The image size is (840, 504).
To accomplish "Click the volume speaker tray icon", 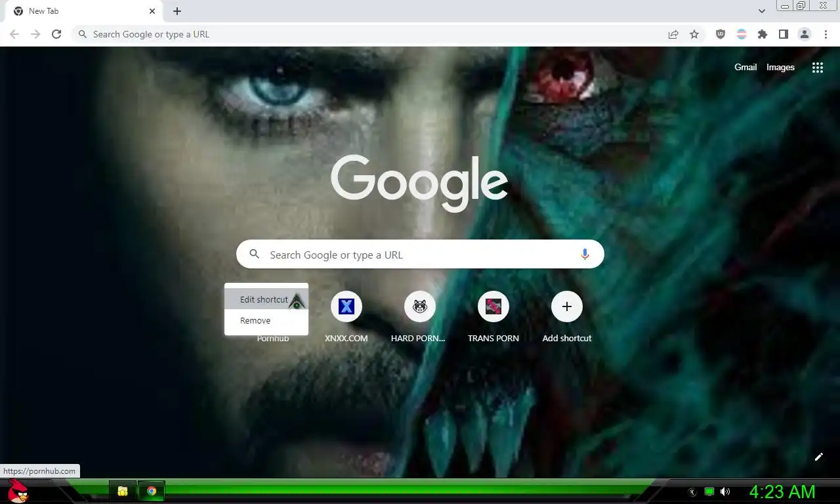I will tap(725, 492).
